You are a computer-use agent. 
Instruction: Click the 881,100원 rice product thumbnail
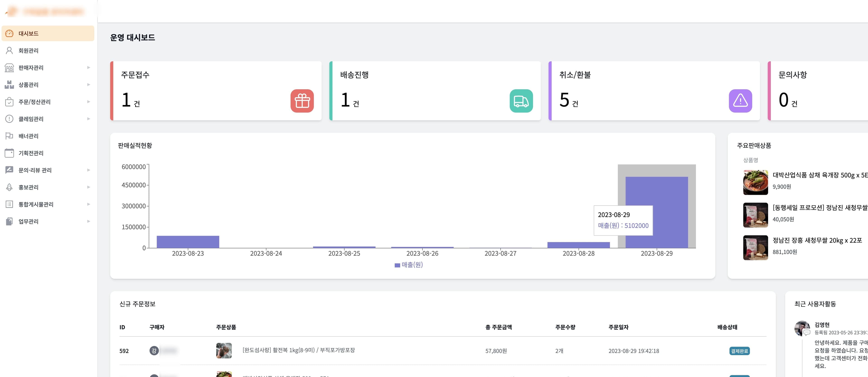755,248
